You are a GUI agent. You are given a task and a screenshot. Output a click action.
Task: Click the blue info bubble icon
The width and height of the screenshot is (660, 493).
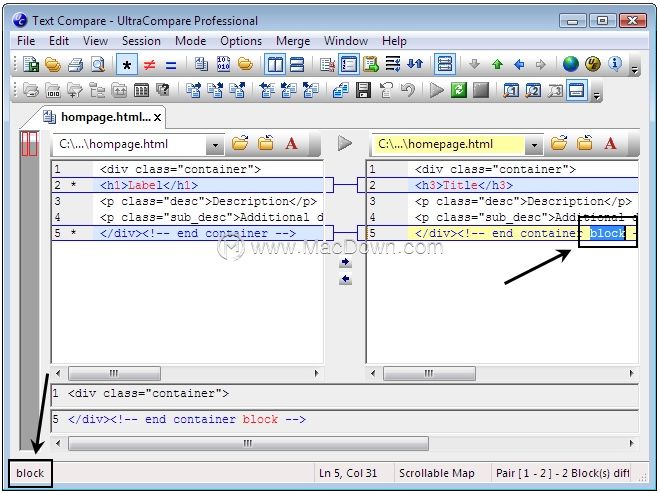[x=615, y=64]
